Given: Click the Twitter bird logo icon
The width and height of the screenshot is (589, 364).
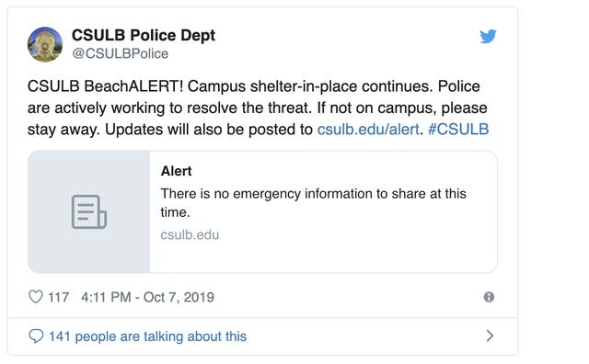Looking at the screenshot, I should pos(488,36).
